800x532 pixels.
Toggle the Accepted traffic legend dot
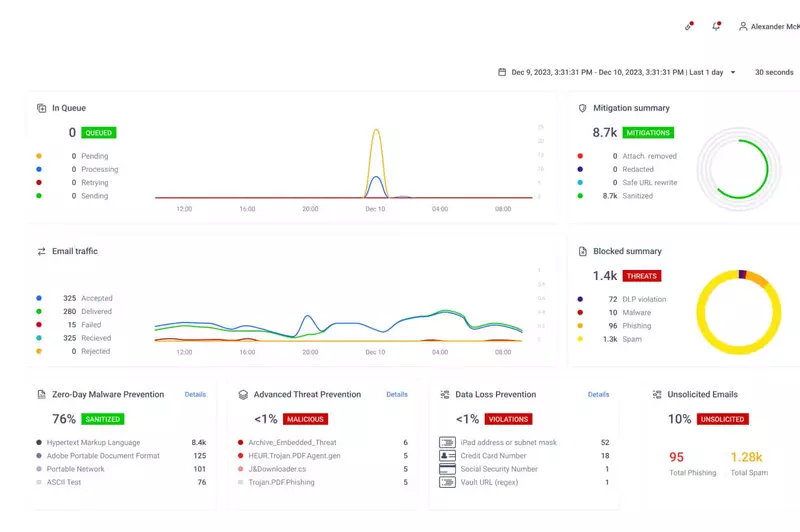pos(39,298)
